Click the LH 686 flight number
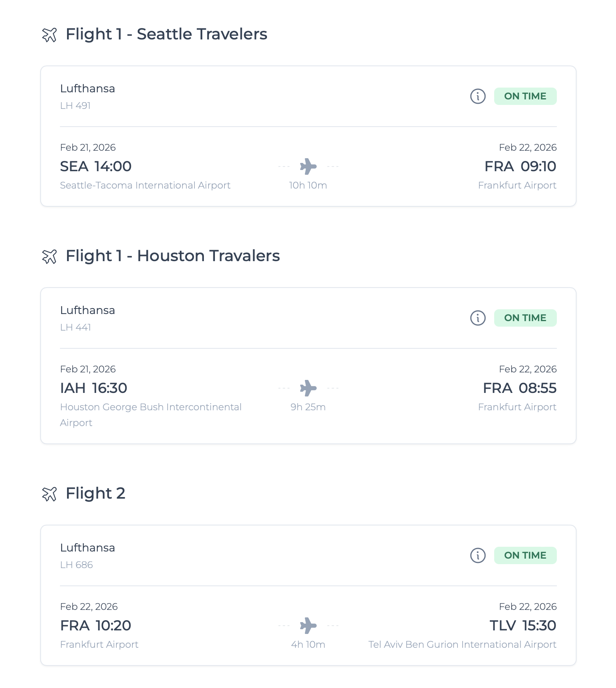 click(77, 565)
